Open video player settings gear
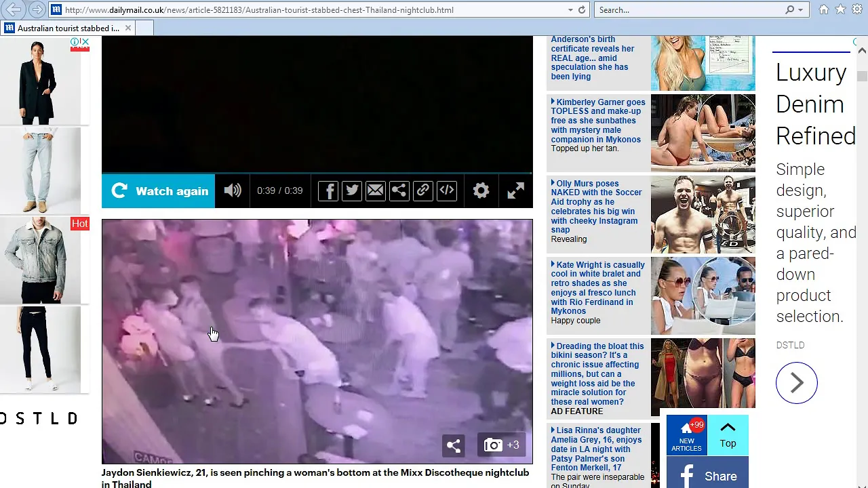868x488 pixels. [x=481, y=190]
